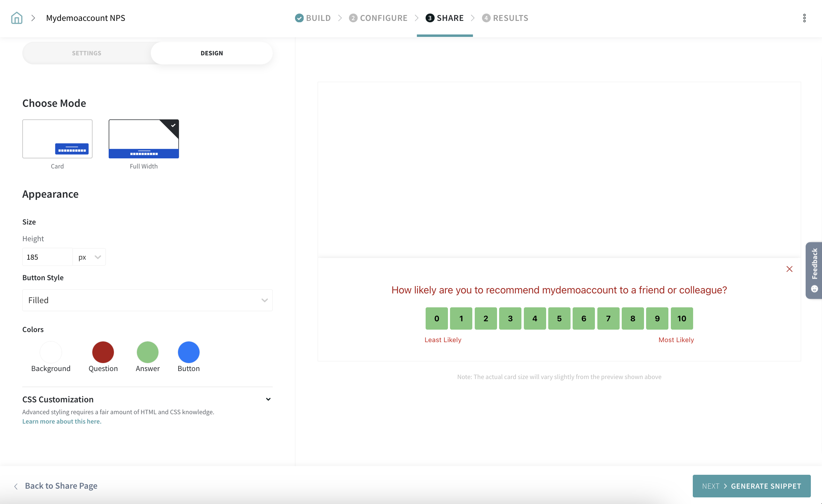Select the Full Width mode thumbnail
Screen dimensions: 822x504
pyautogui.click(x=144, y=139)
